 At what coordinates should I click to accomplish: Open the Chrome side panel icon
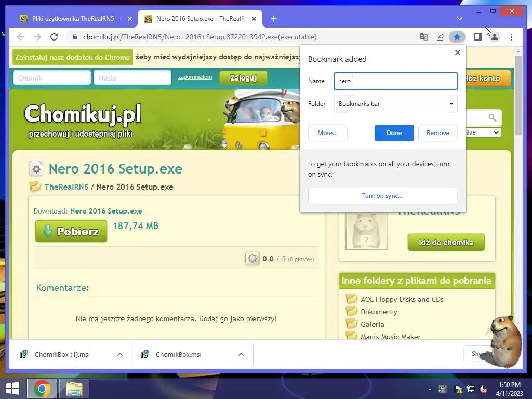(x=478, y=37)
